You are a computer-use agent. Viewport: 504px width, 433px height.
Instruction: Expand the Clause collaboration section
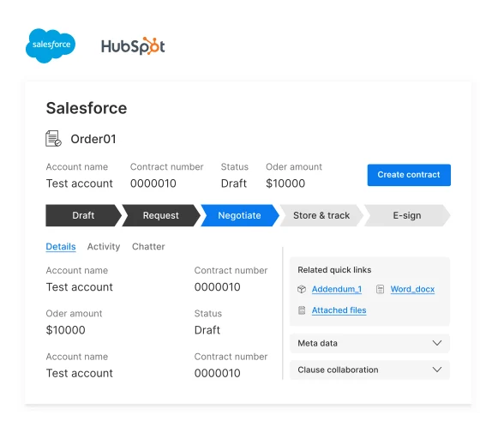[x=369, y=370]
